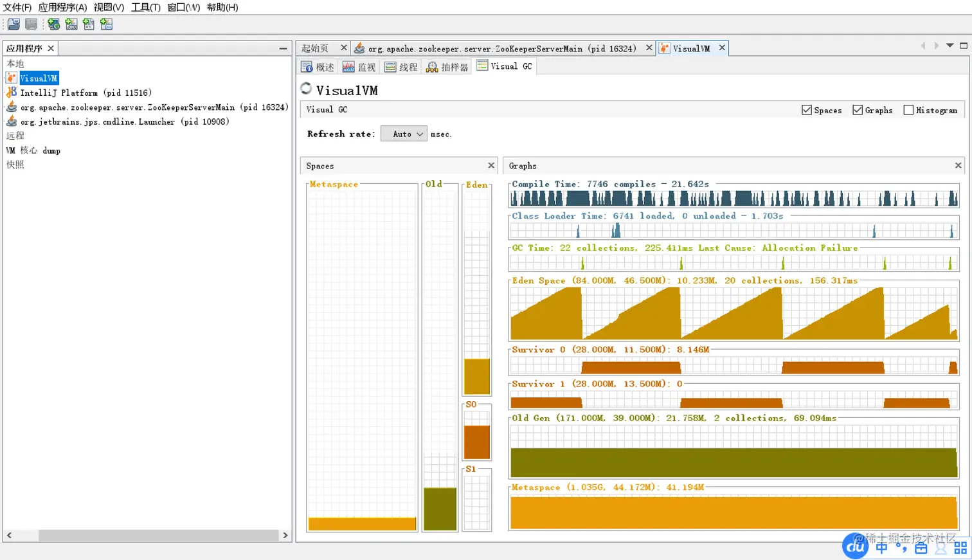Image resolution: width=972 pixels, height=560 pixels.
Task: Toggle the IME Chinese/English 中 indicator
Action: point(881,548)
